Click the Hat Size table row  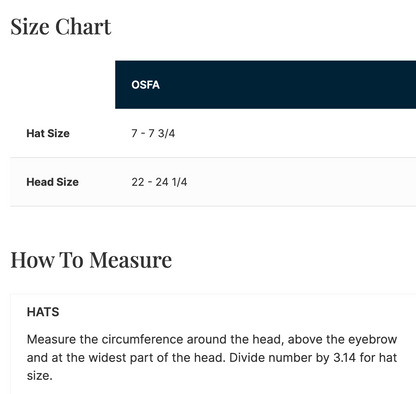213,133
